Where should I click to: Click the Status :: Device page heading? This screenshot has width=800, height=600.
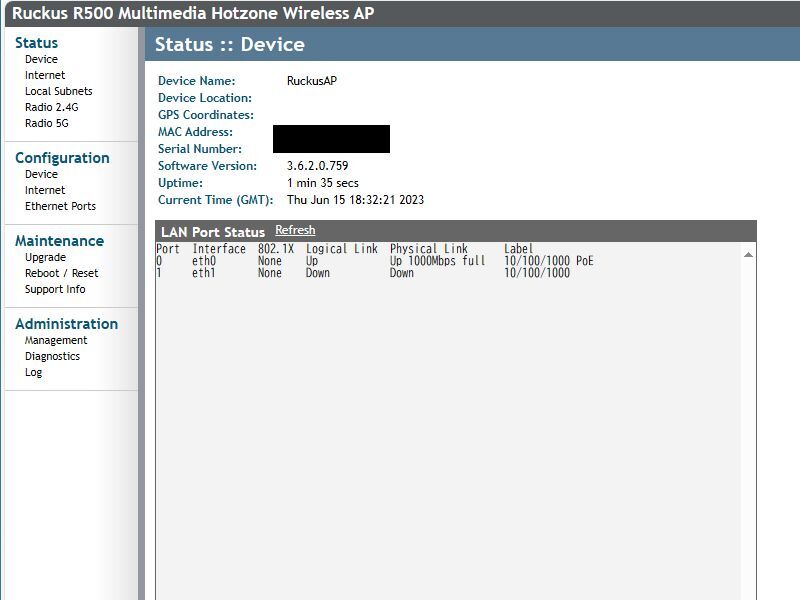tap(230, 44)
